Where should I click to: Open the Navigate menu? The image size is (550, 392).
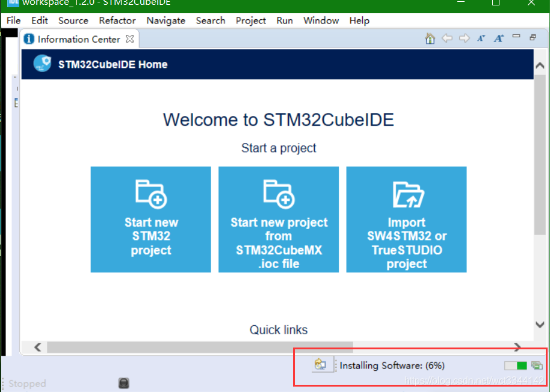(x=165, y=20)
